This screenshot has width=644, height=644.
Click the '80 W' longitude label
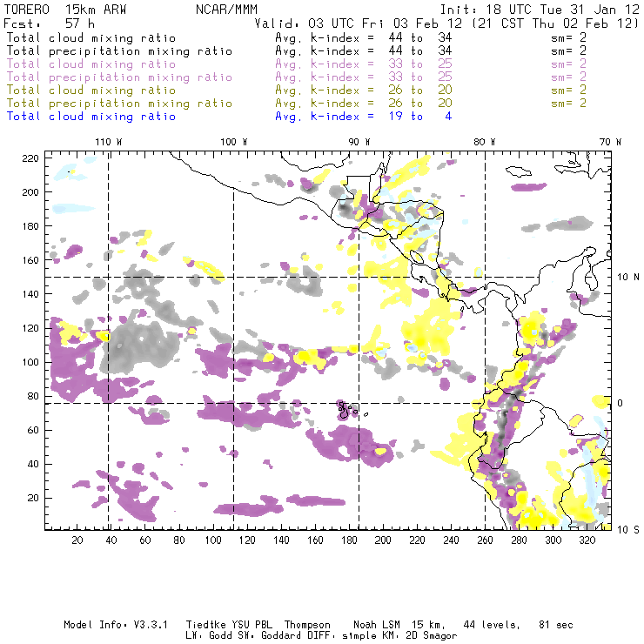485,142
